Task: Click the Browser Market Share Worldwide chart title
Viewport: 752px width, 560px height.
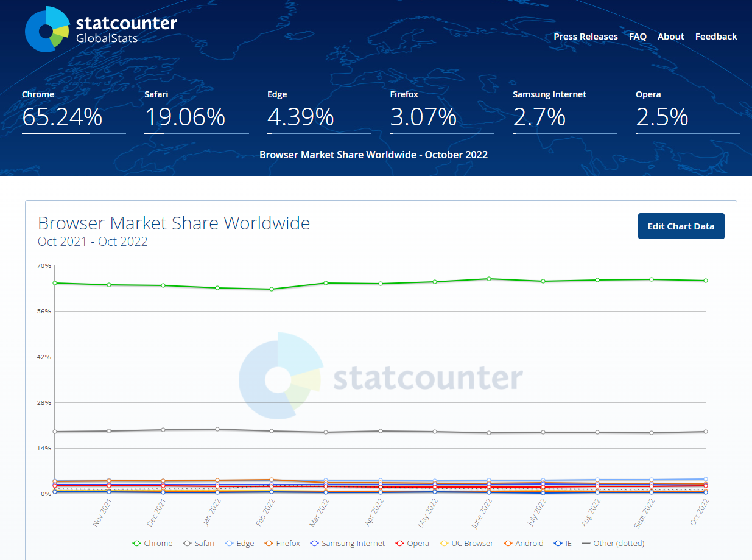Action: pos(174,223)
